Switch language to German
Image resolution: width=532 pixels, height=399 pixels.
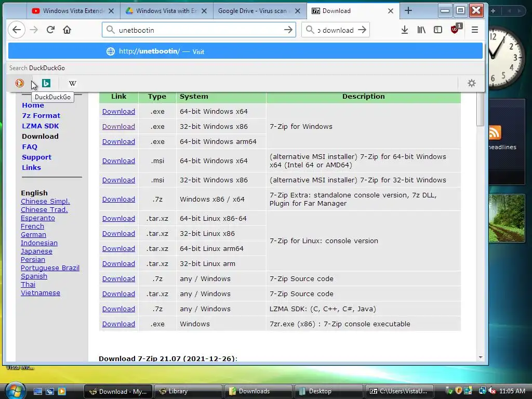click(x=33, y=234)
